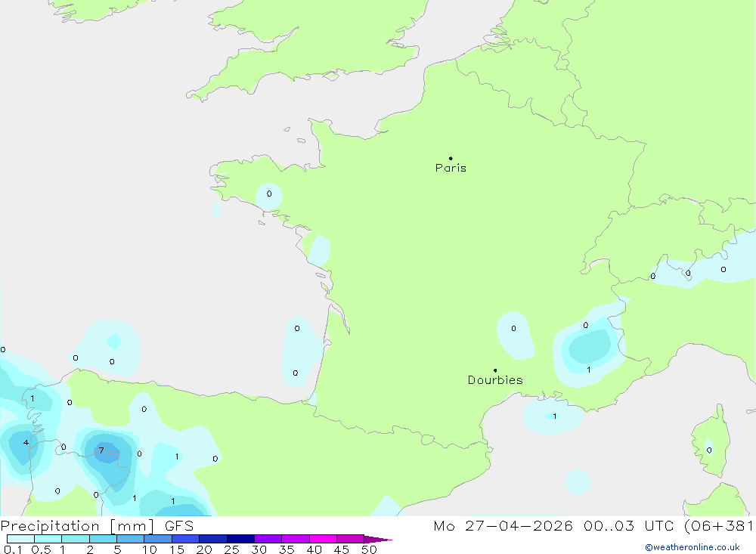Click the Paris location dot marker

pyautogui.click(x=451, y=158)
